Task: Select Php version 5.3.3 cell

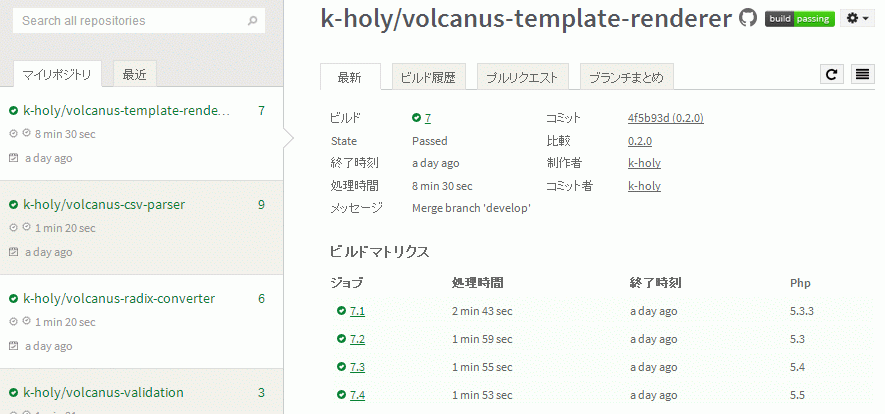Action: [802, 311]
